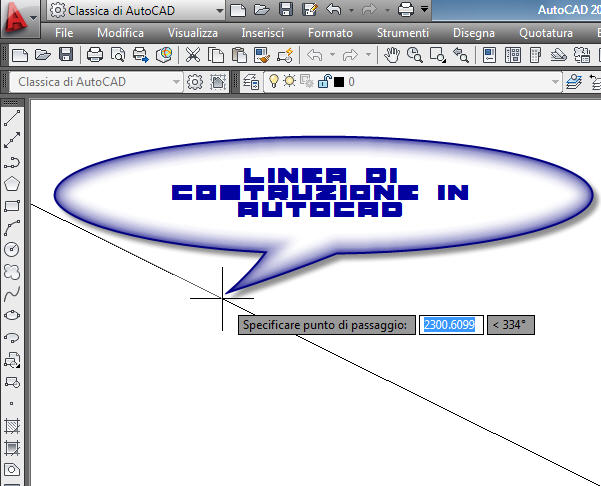This screenshot has height=486, width=601.
Task: Expand redo list arrow in standard toolbar
Action: tap(368, 55)
